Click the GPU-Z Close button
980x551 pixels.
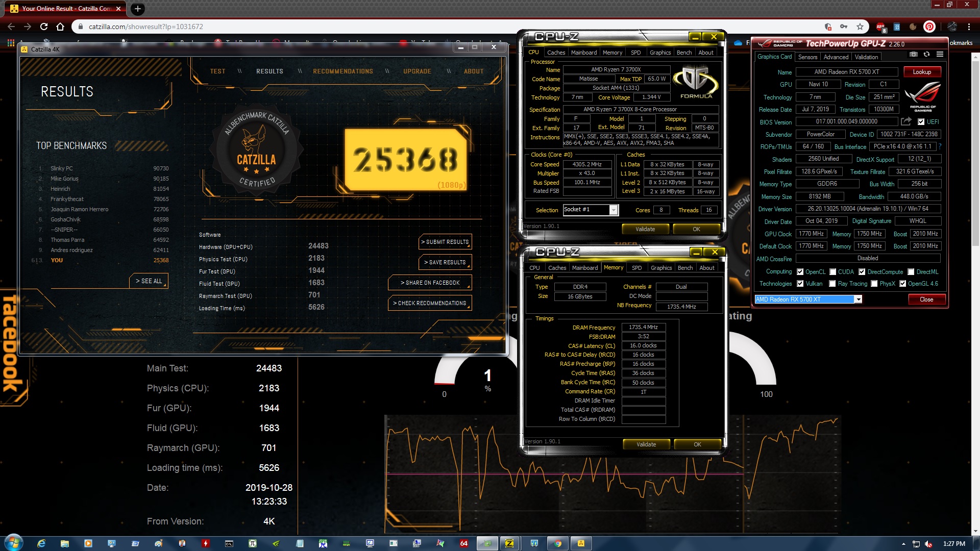point(926,299)
